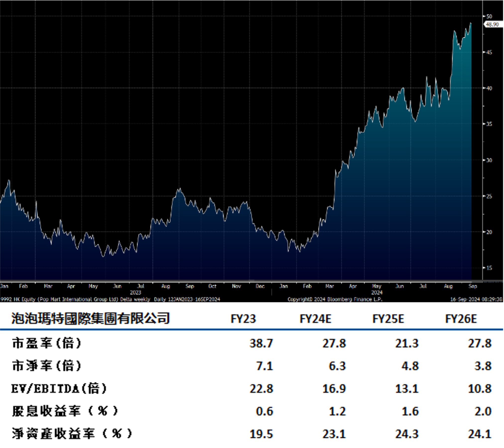The height and width of the screenshot is (448, 504).
Task: Click the 2023 year label below the axis
Action: click(x=135, y=292)
